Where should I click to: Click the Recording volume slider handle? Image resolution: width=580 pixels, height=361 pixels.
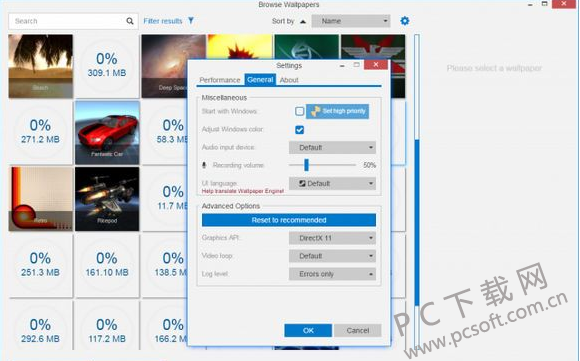coord(306,165)
